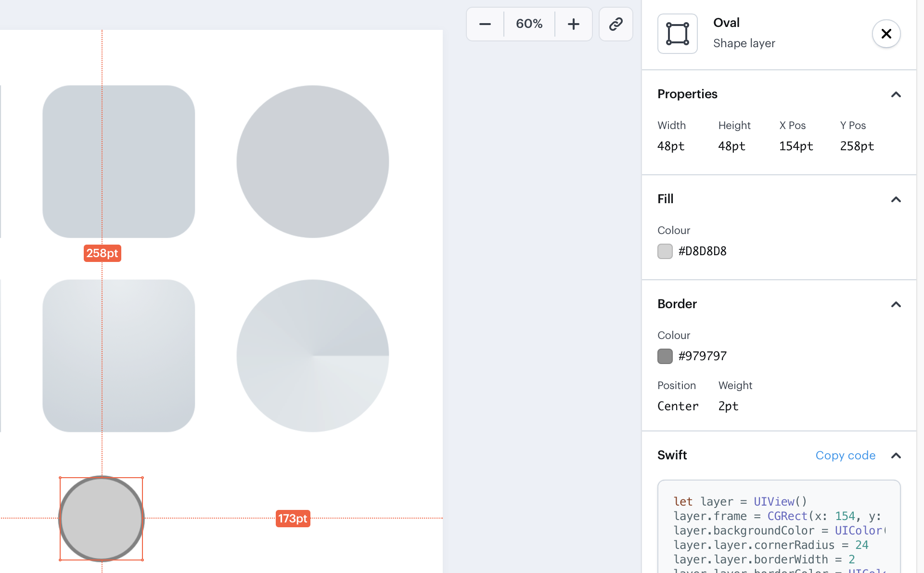Click the zoom out minus icon
Viewport: 924px width, 573px height.
point(485,24)
